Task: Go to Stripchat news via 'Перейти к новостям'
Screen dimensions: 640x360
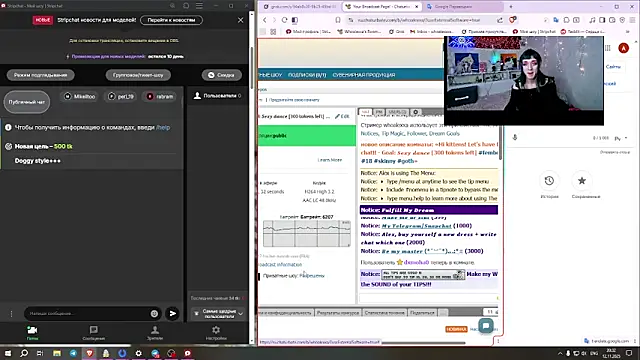Action: (171, 20)
